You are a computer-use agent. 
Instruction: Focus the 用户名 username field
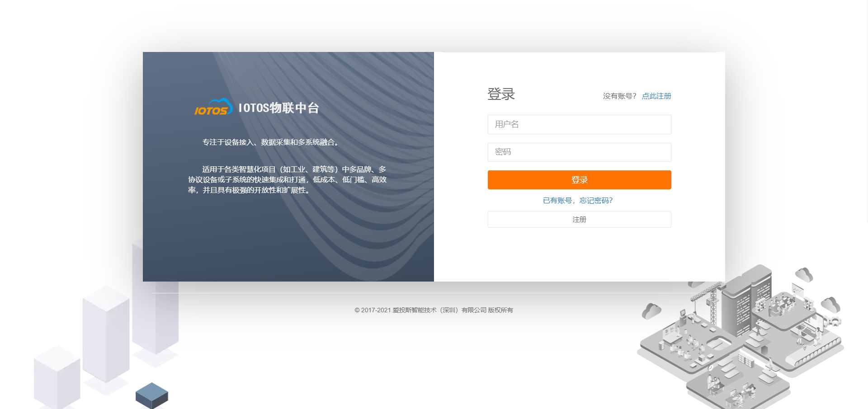(579, 124)
